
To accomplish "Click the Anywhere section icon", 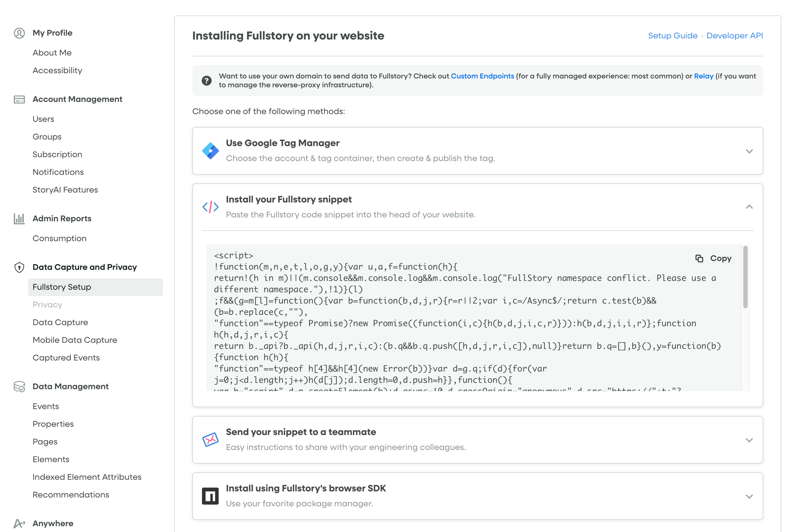I will pyautogui.click(x=19, y=523).
